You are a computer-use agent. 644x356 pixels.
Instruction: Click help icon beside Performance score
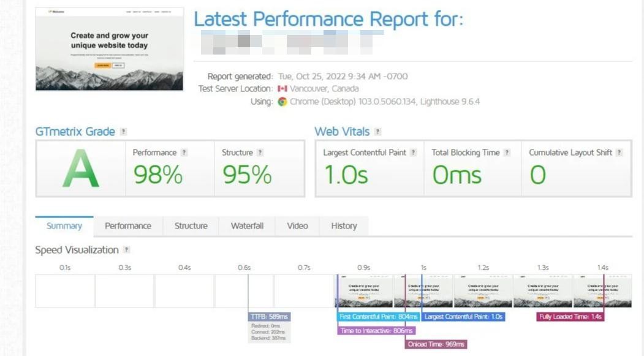pos(184,153)
